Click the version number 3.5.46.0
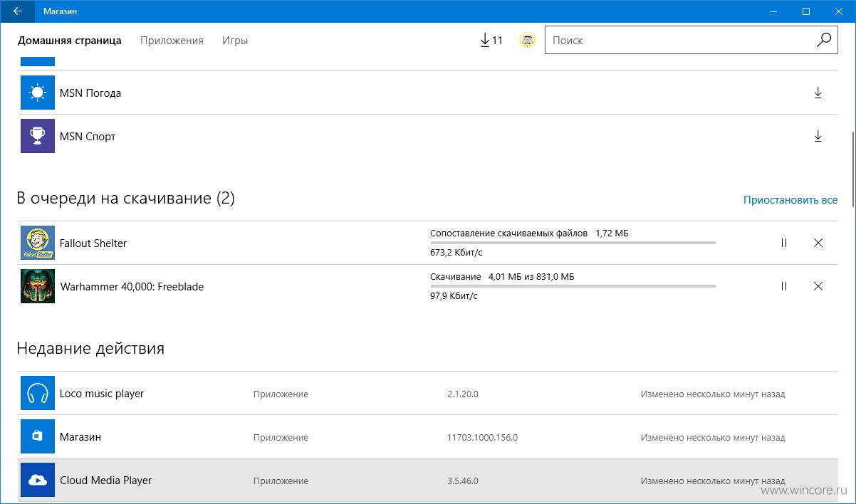The height and width of the screenshot is (504, 856). tap(462, 481)
